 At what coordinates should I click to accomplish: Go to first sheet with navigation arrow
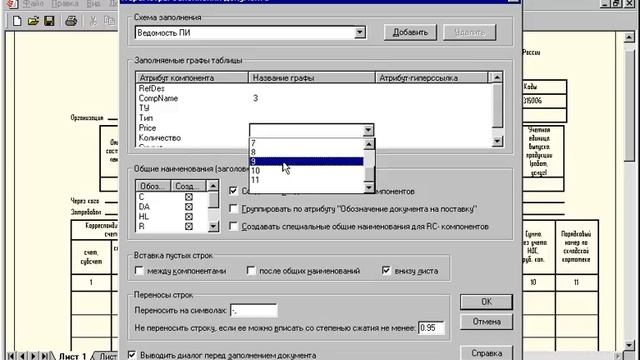11,356
